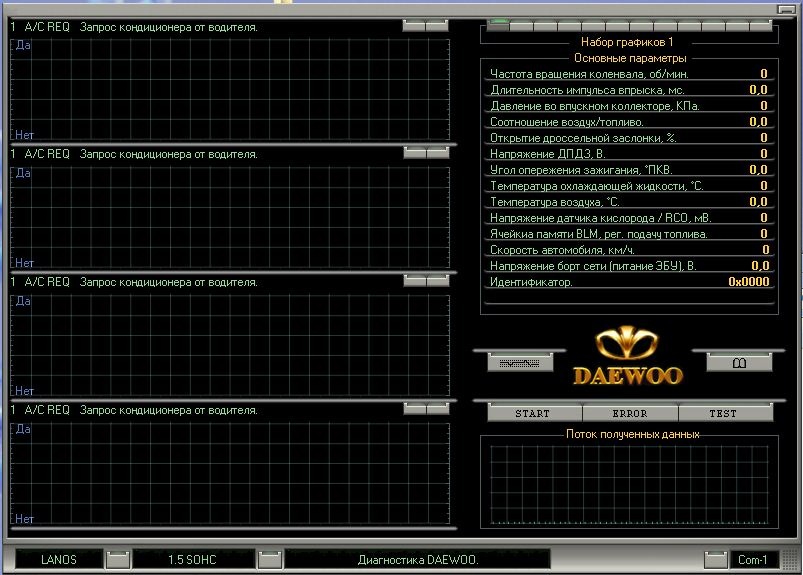
Task: Select 'Длительность импульса впрыска, мс.' row
Action: click(629, 90)
